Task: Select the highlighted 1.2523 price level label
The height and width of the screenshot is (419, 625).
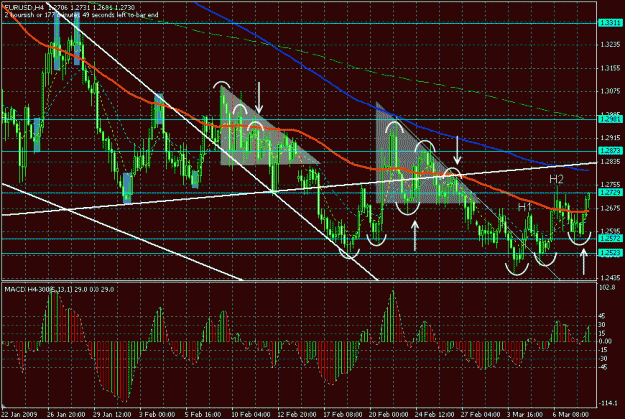Action: [x=610, y=253]
